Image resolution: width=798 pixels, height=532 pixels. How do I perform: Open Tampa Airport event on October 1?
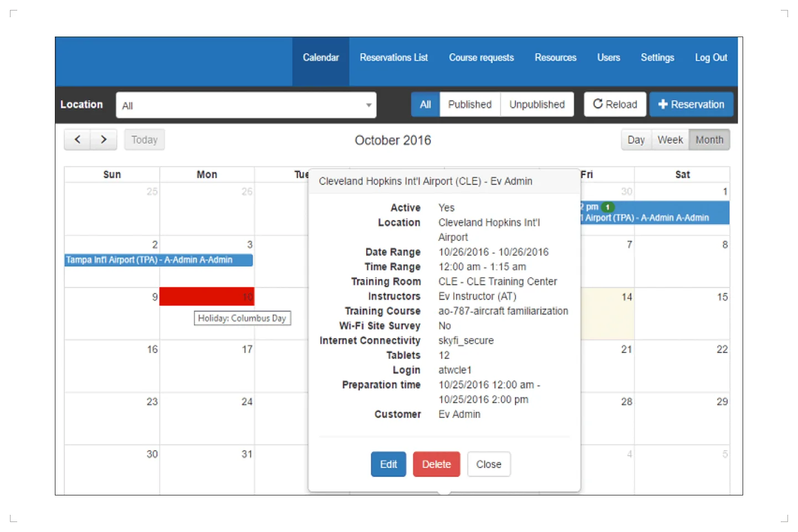[654, 213]
